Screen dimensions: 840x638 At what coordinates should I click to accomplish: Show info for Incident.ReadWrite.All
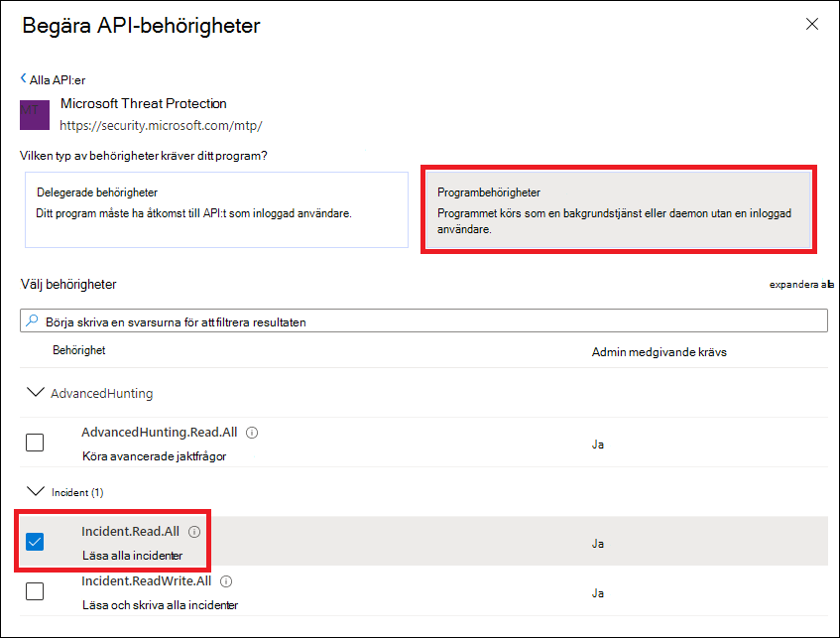226,581
